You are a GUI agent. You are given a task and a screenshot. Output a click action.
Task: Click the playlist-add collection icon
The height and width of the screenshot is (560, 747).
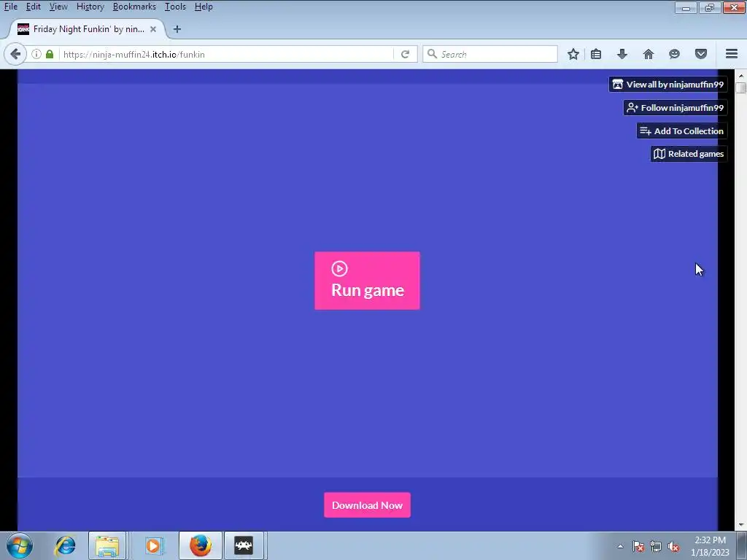coord(646,131)
